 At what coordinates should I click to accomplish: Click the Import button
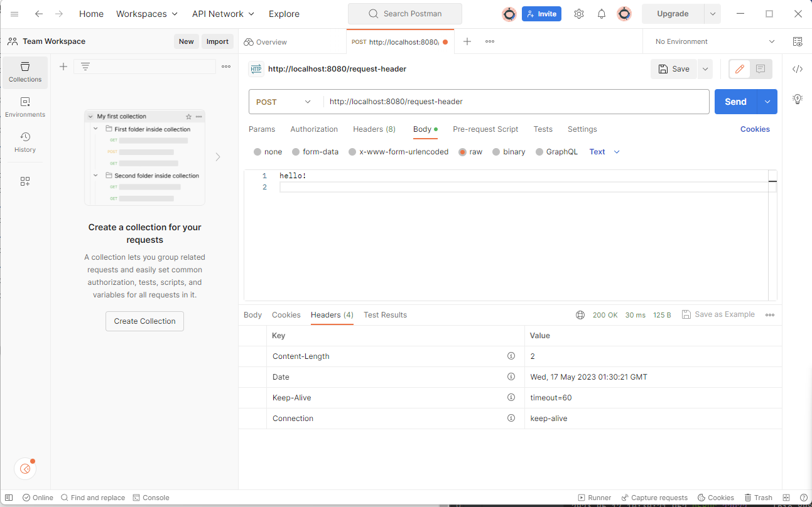pyautogui.click(x=217, y=41)
